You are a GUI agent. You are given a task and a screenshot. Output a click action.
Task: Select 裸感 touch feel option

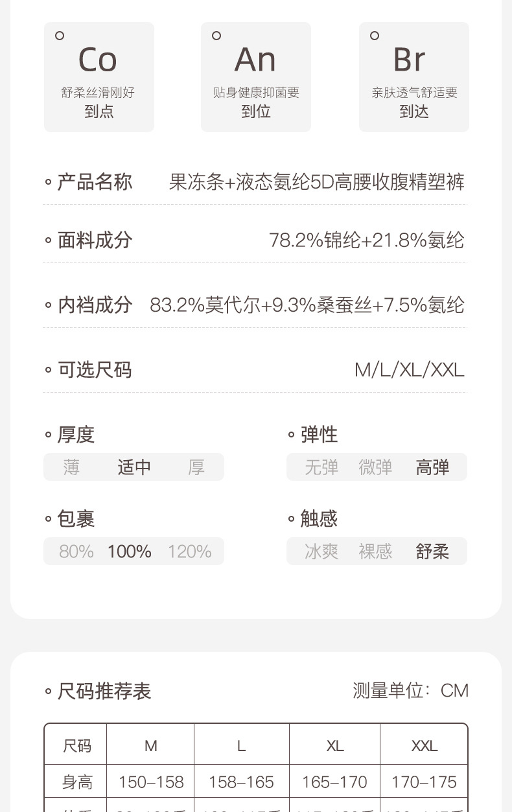tap(375, 551)
